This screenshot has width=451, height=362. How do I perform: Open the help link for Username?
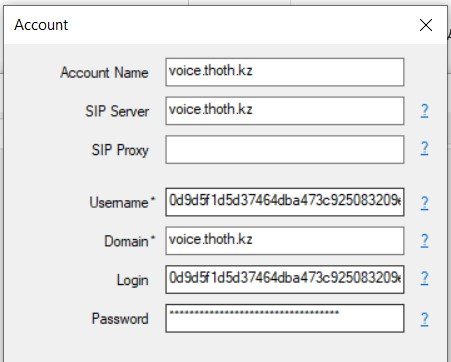424,203
